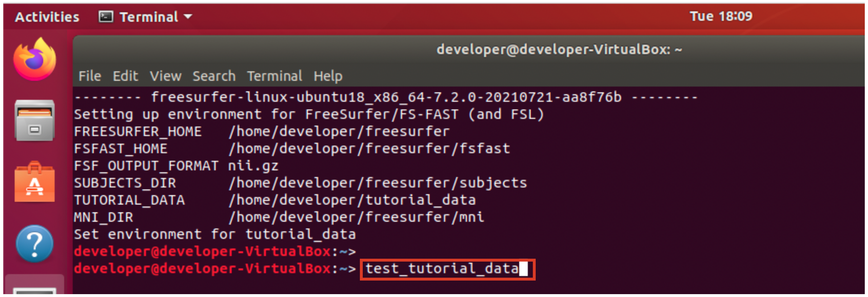Open the File menu

click(90, 76)
